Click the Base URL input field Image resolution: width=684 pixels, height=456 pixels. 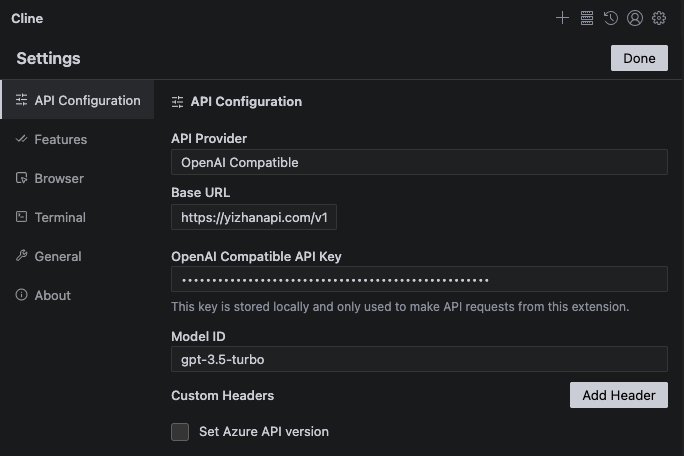coord(254,217)
